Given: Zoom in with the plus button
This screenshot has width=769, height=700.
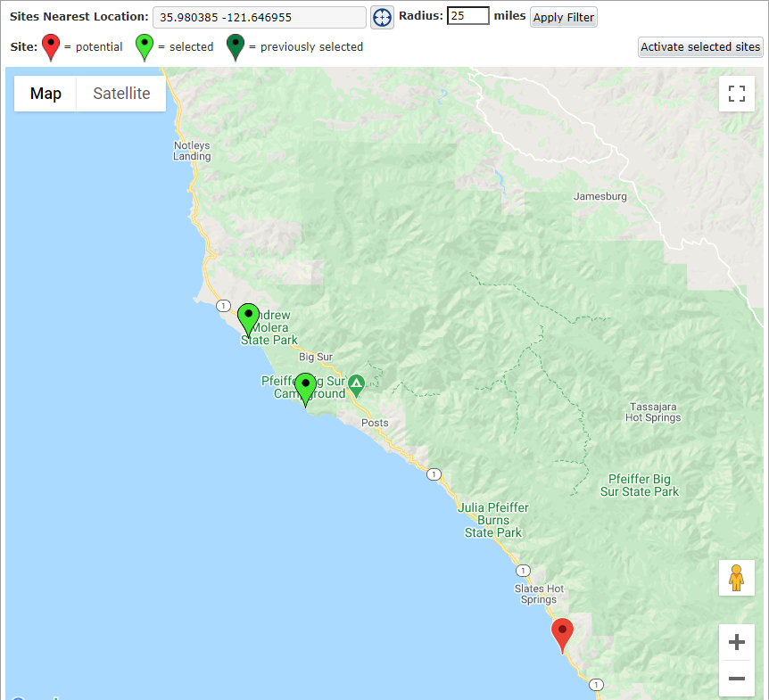Looking at the screenshot, I should pos(736,642).
